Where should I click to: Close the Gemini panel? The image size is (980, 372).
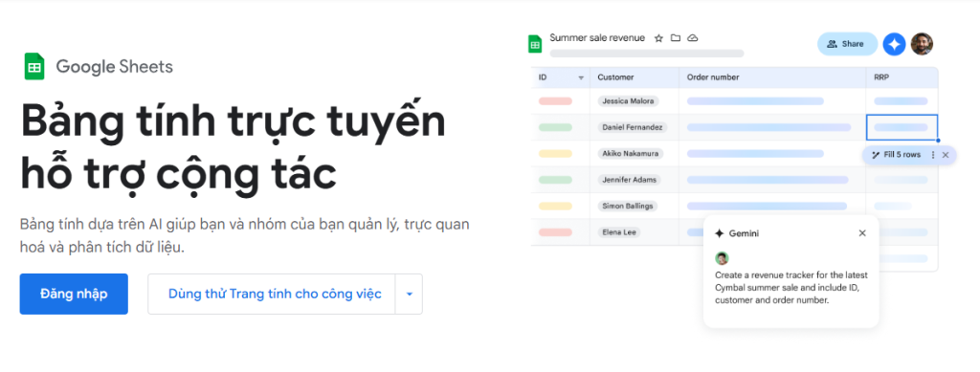tap(862, 233)
